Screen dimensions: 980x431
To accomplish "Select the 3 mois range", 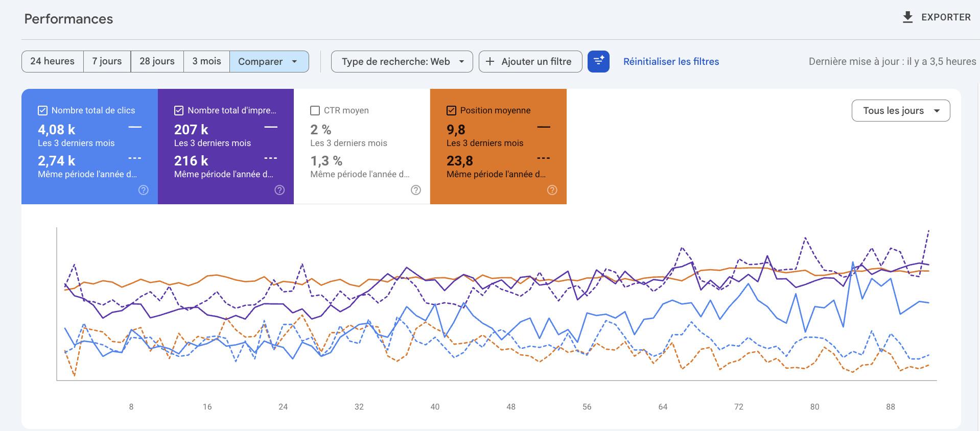I will tap(207, 61).
